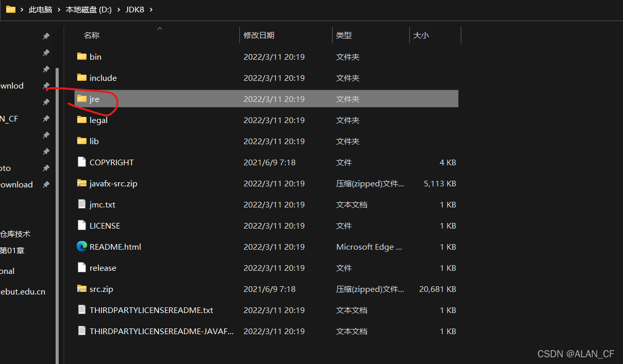Select the lib folder icon

(x=81, y=141)
